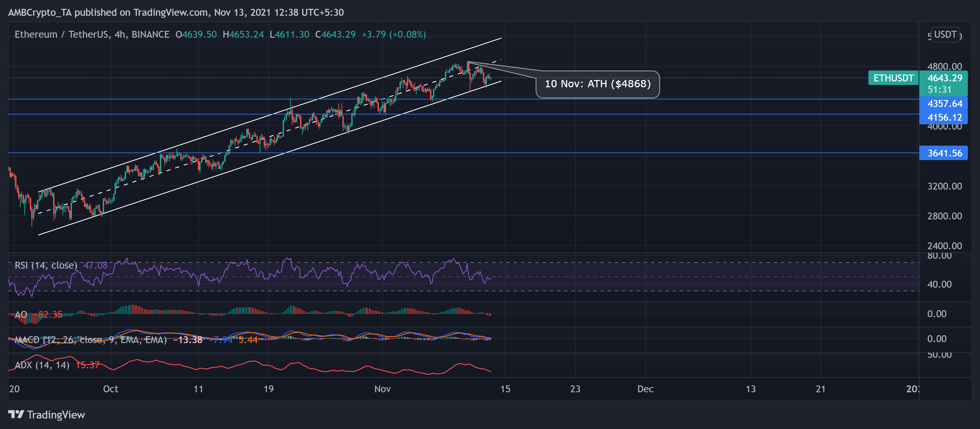
Task: Select the RSI (14, close) indicator label
Action: (x=46, y=265)
